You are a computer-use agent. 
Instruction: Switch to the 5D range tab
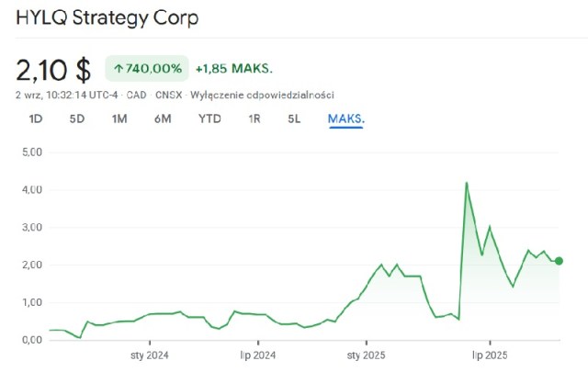[x=77, y=118]
